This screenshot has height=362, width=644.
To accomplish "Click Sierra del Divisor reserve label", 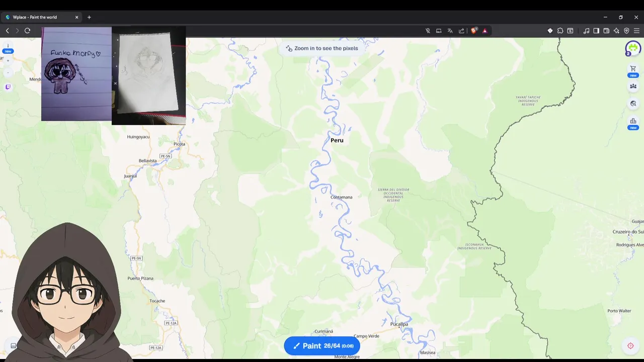I will tap(393, 195).
